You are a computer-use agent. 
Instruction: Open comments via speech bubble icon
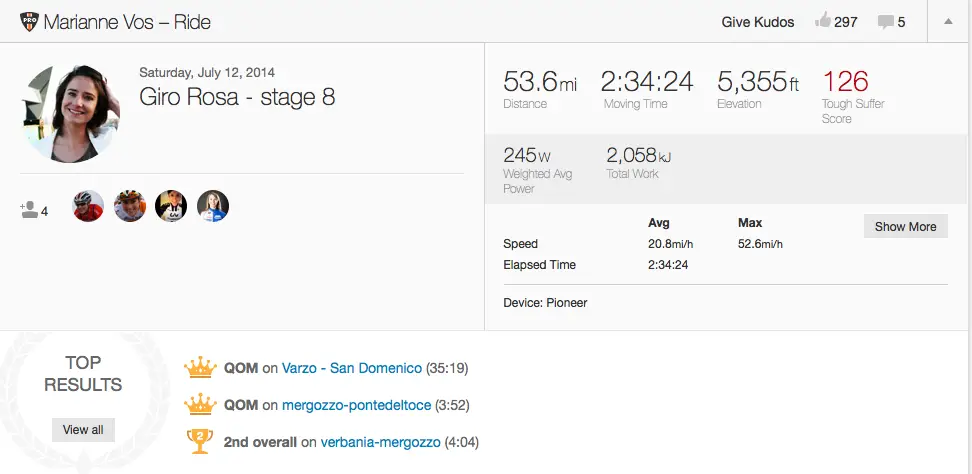click(885, 22)
